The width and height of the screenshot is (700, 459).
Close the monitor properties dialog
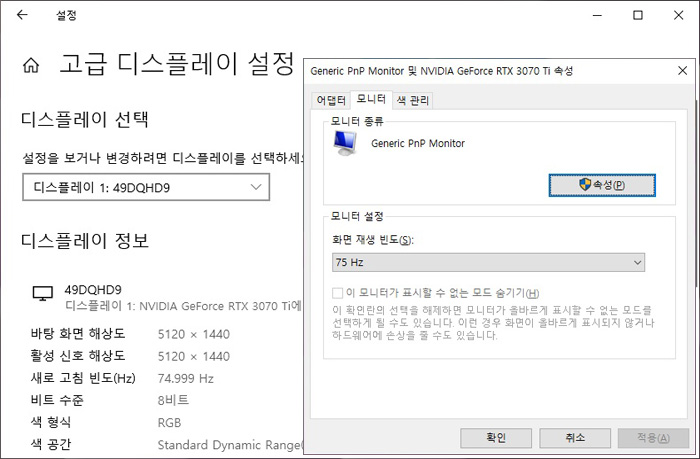[680, 70]
